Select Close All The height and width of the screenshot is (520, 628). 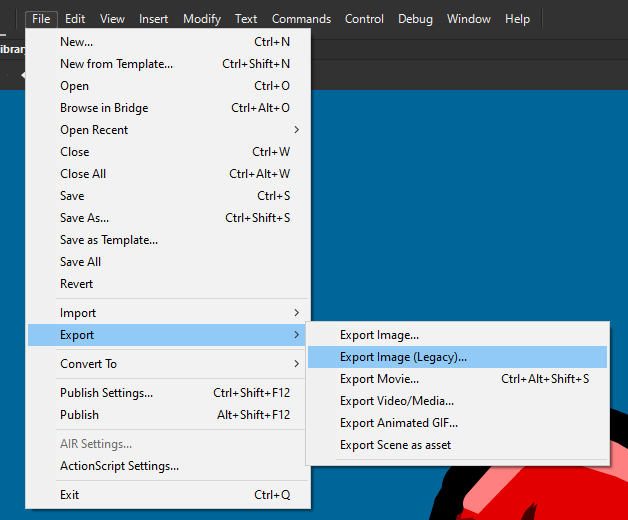click(168, 174)
